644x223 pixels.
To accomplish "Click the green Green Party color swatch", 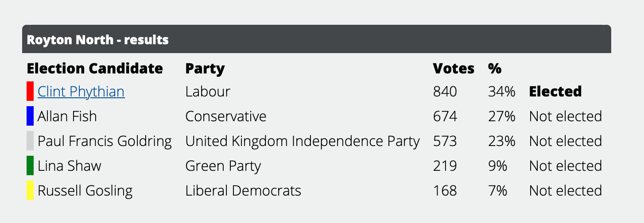I will tap(30, 165).
